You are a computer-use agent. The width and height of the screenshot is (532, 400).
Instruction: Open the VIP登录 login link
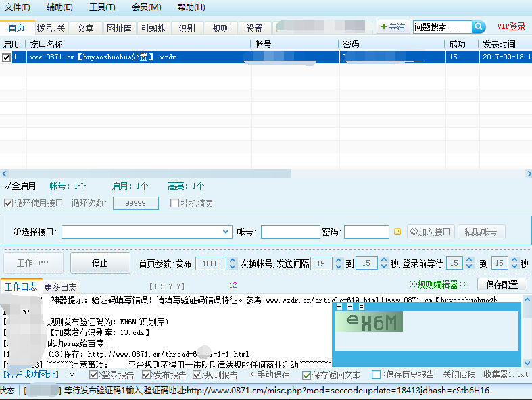[x=511, y=26]
